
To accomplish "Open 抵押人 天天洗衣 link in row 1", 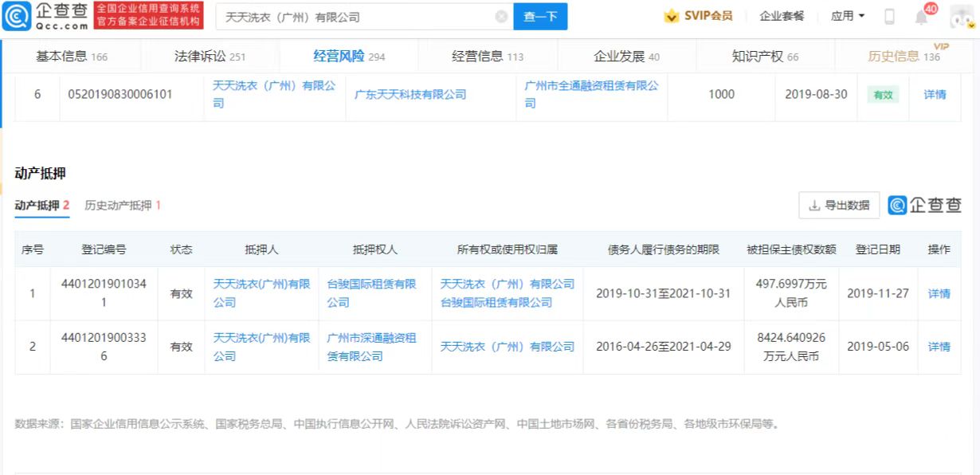I will pyautogui.click(x=261, y=293).
